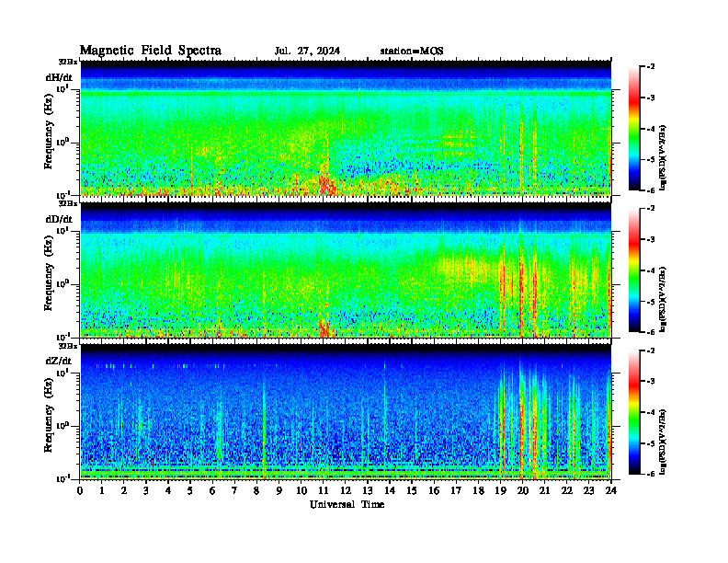
Task: Click the -2 tick on the dH/dt color bar
Action: coord(649,67)
